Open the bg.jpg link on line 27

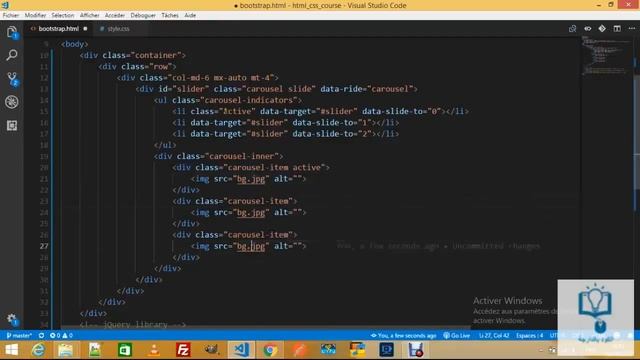click(251, 246)
